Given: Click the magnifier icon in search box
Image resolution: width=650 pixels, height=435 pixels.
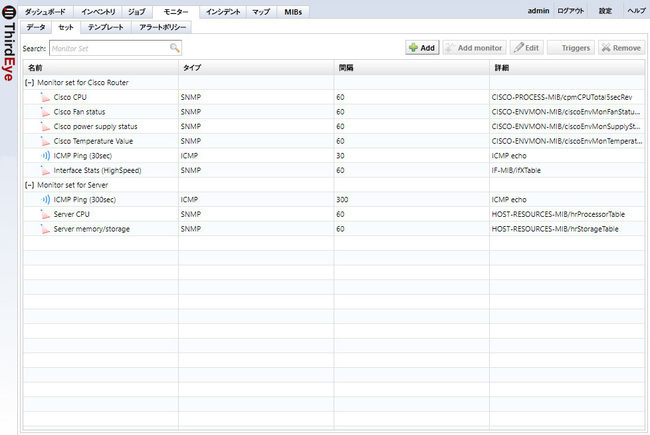Looking at the screenshot, I should (175, 47).
